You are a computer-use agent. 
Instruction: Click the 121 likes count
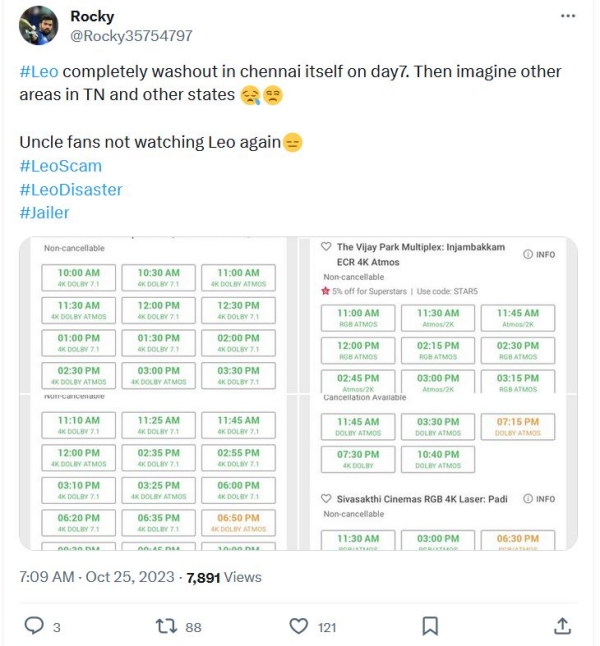327,627
